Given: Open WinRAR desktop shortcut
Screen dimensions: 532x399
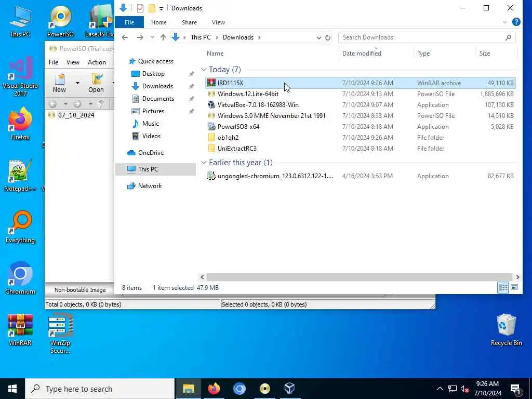Looking at the screenshot, I should [20, 330].
